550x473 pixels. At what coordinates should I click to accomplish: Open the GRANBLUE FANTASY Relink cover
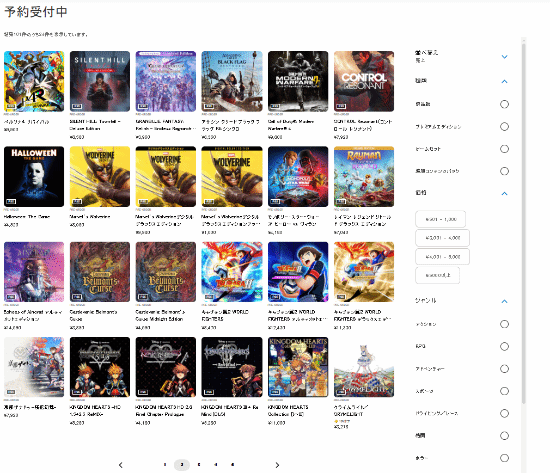tap(166, 81)
